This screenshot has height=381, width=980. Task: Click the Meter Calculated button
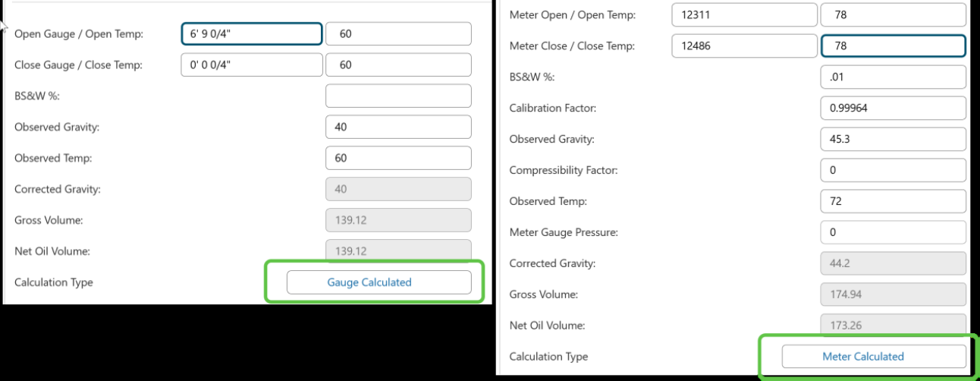(x=874, y=357)
